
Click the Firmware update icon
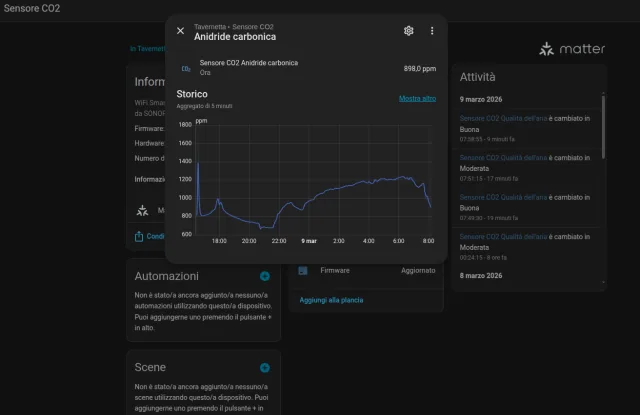click(303, 271)
